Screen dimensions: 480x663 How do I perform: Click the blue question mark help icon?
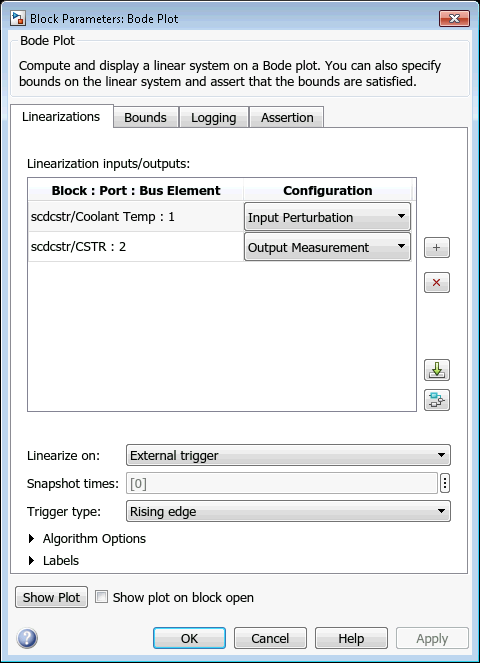27,638
